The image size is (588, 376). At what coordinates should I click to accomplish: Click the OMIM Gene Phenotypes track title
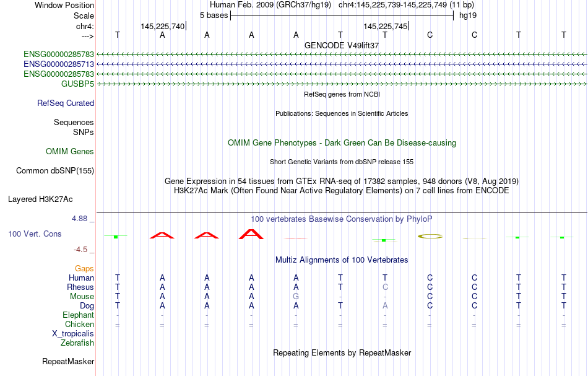coord(342,143)
